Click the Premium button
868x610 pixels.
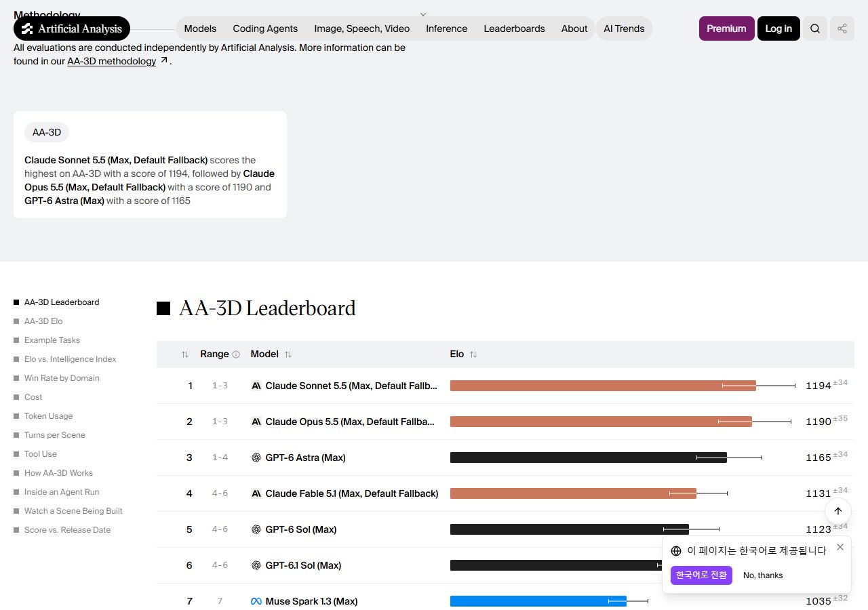click(726, 28)
